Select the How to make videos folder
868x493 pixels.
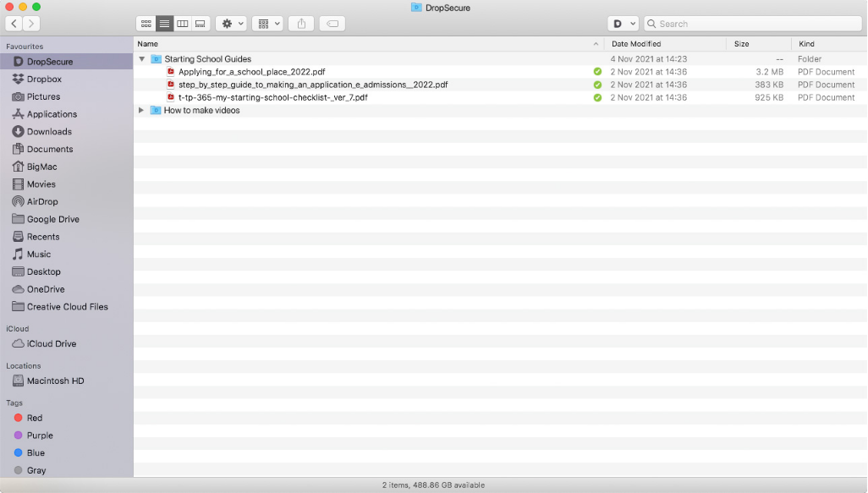click(201, 110)
